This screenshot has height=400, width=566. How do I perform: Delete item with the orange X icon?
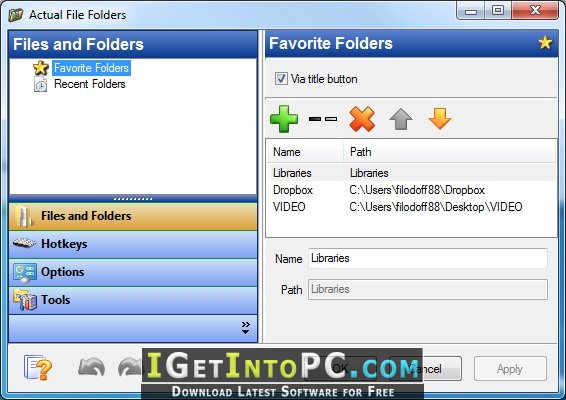pos(362,119)
